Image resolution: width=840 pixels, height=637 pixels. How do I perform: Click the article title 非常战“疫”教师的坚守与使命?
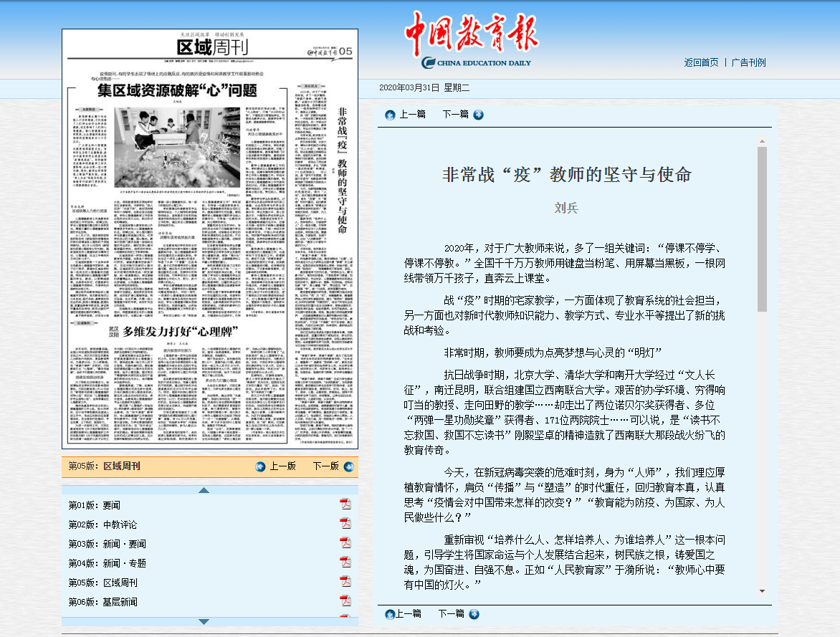(x=567, y=174)
